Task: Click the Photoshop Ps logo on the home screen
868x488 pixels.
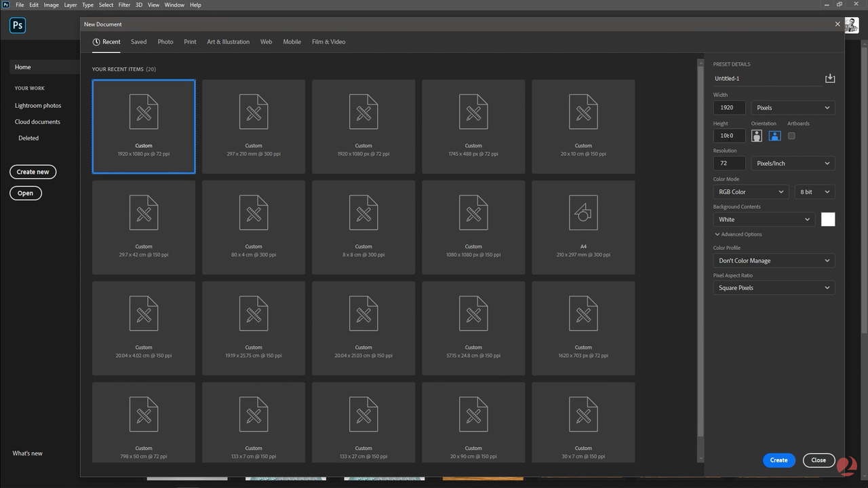Action: pos(18,26)
